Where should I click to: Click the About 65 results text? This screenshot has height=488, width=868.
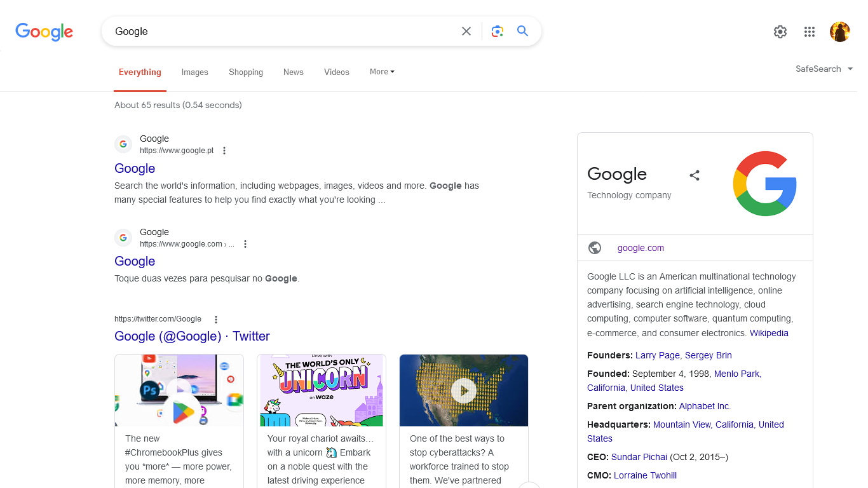click(x=178, y=105)
